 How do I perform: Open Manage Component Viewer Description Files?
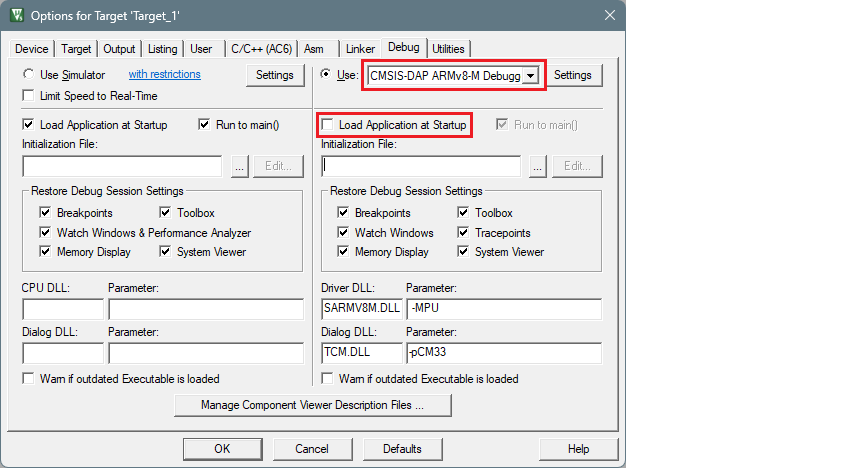coord(312,405)
